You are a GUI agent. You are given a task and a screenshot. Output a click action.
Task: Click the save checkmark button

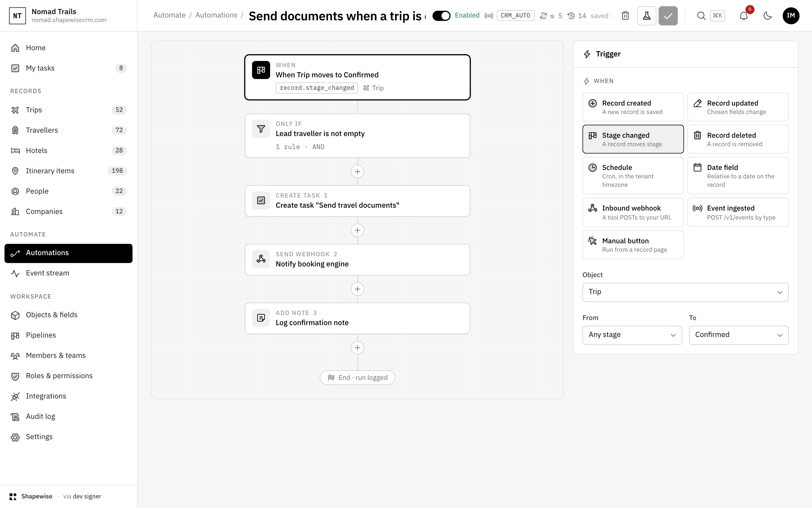(668, 16)
